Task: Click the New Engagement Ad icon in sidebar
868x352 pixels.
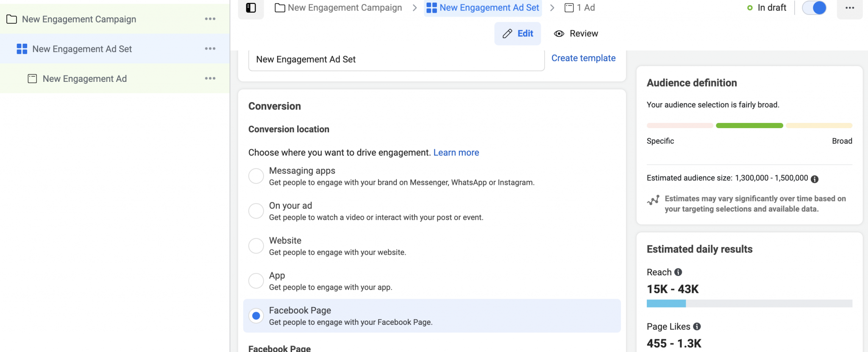Action: click(x=32, y=78)
